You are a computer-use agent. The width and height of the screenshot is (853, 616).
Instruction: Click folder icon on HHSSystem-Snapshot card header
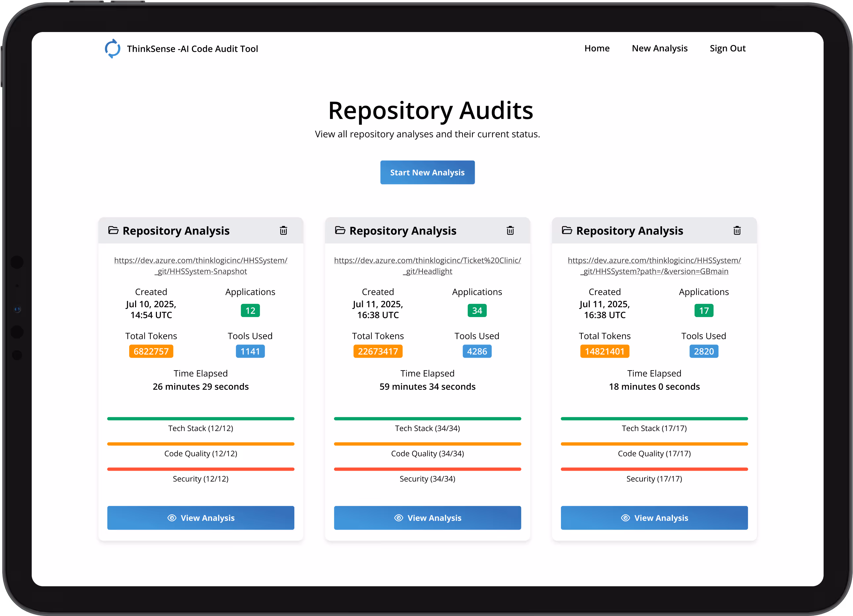coord(113,230)
